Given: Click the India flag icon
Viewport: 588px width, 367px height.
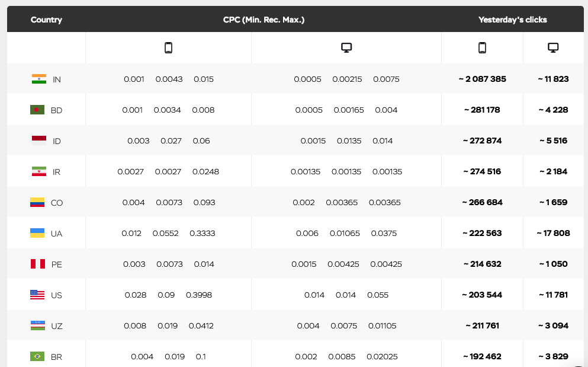Looking at the screenshot, I should (39, 79).
